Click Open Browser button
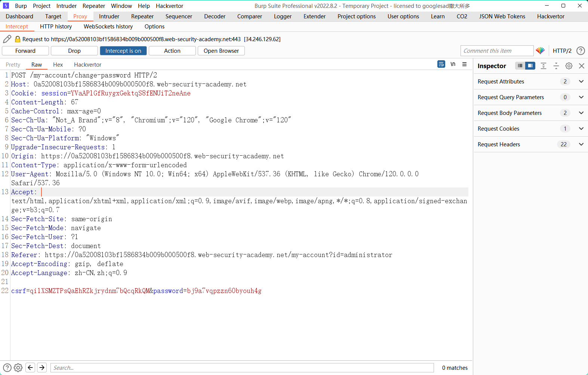Image resolution: width=588 pixels, height=375 pixels. [221, 51]
